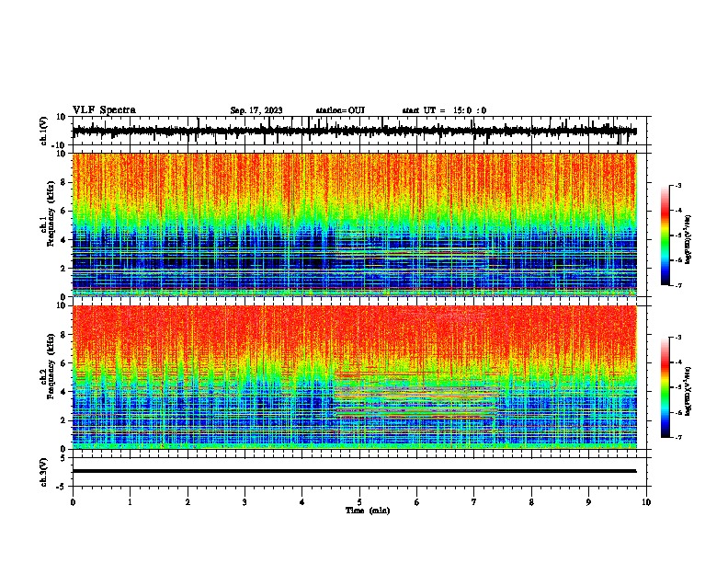This screenshot has width=728, height=563.
Task: Click the "station=OUI" header label
Action: click(x=340, y=110)
